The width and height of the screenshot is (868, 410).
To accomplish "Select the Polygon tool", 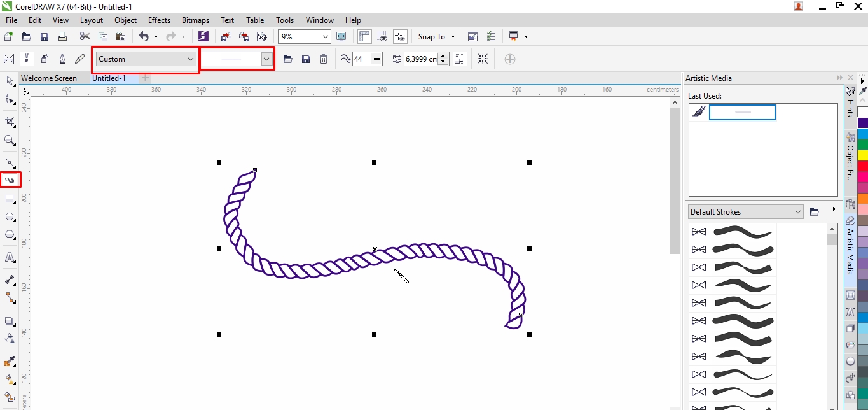I will point(10,235).
